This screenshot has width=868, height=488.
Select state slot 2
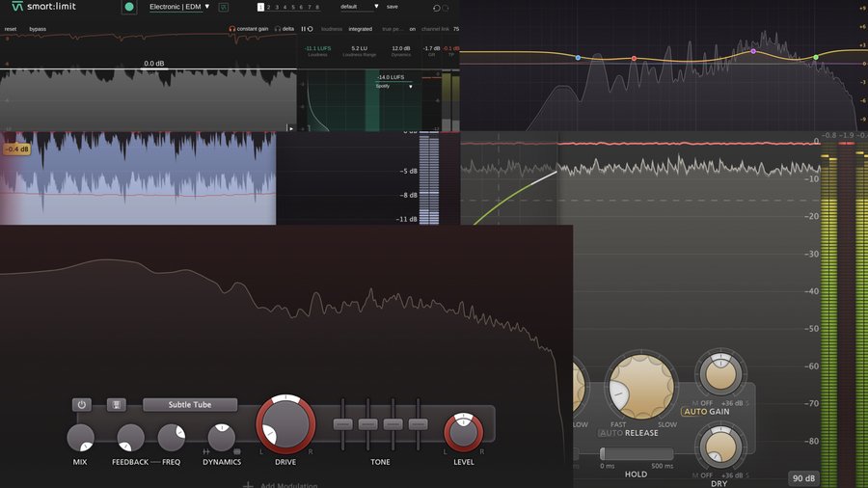point(268,7)
